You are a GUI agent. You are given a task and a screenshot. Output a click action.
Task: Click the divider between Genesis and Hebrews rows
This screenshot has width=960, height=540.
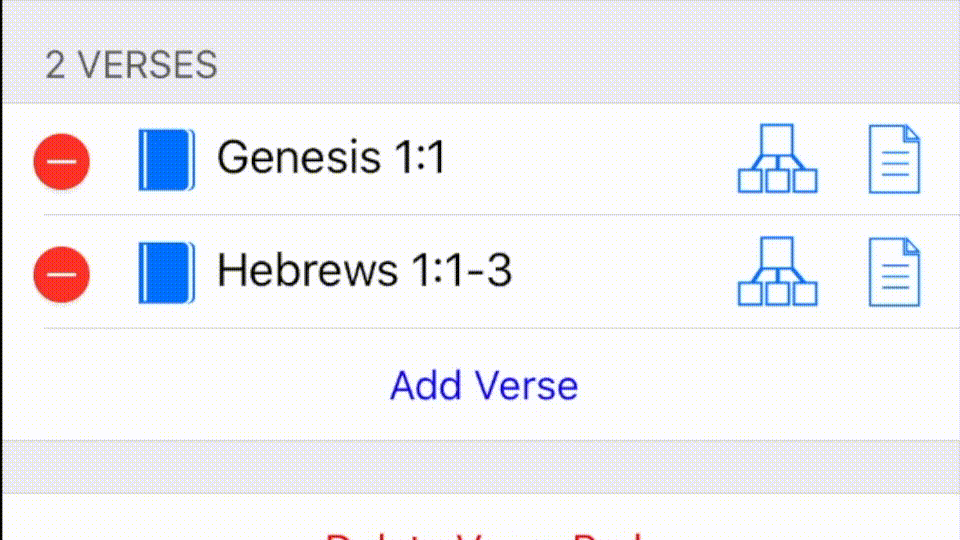[x=500, y=215]
